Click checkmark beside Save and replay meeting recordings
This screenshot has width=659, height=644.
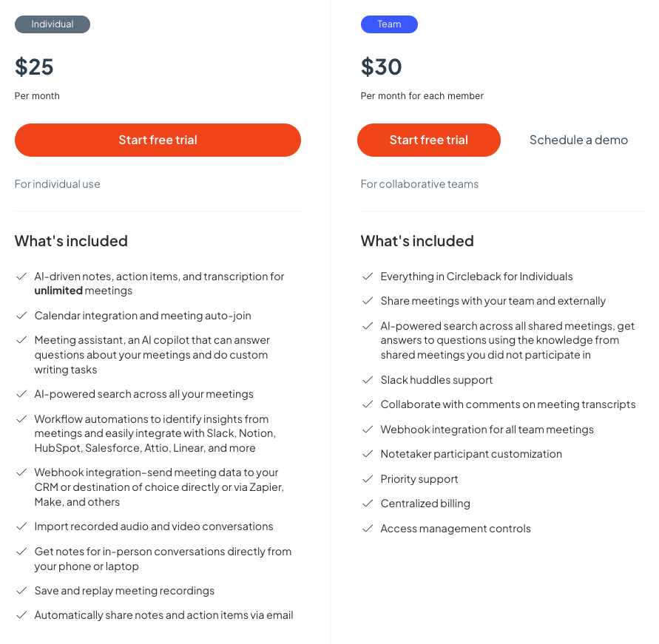21,591
